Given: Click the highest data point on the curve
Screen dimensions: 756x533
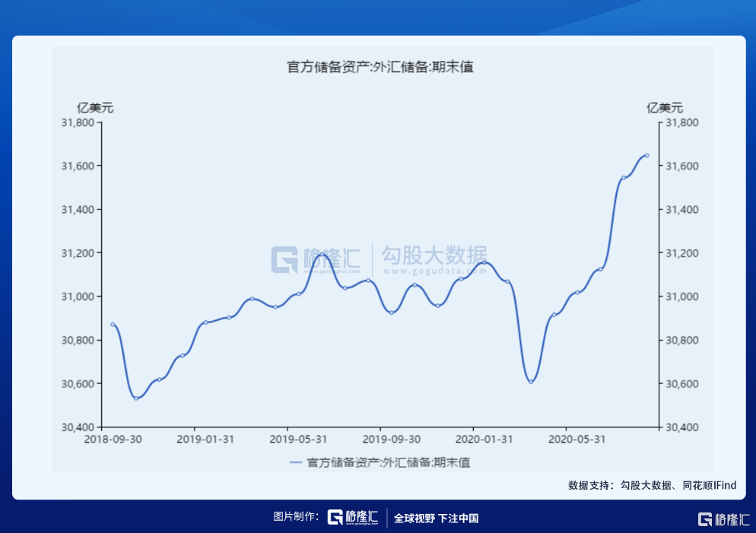Looking at the screenshot, I should tap(646, 154).
